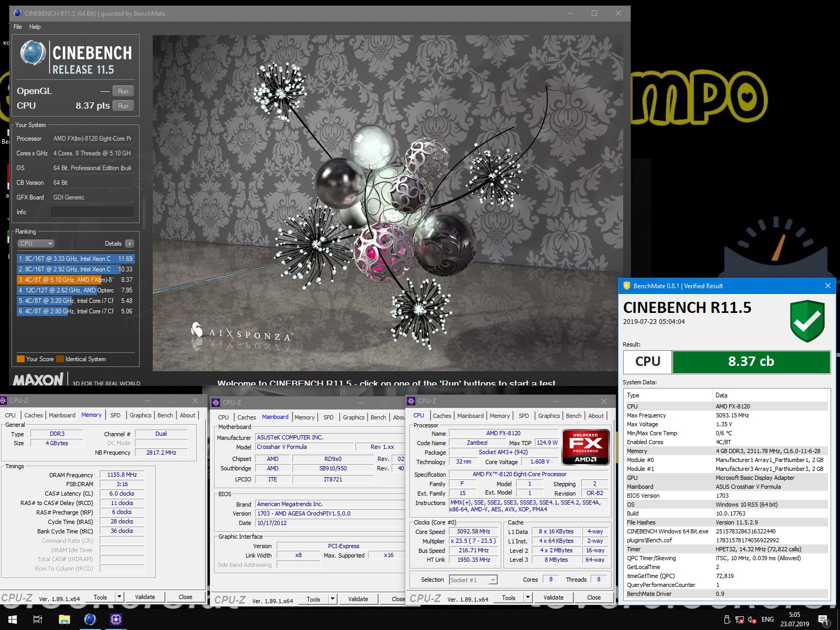Open About tab in Memory CPU-Z window
840x630 pixels.
[187, 415]
